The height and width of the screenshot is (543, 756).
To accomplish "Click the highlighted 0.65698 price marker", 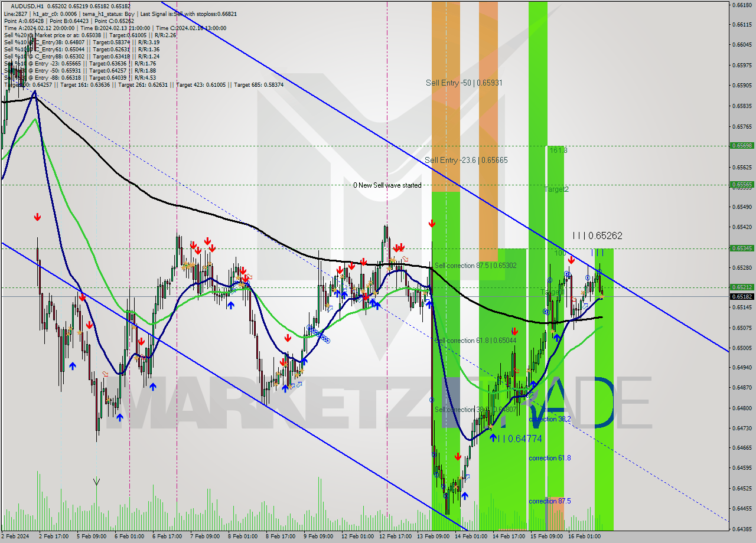I will coord(742,145).
